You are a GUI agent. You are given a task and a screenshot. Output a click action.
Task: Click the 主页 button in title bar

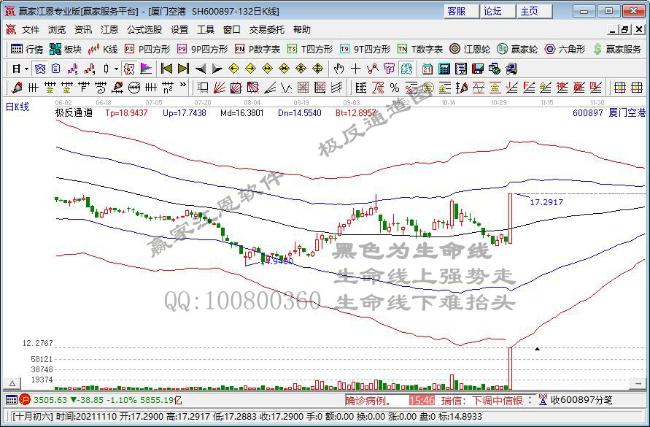534,11
